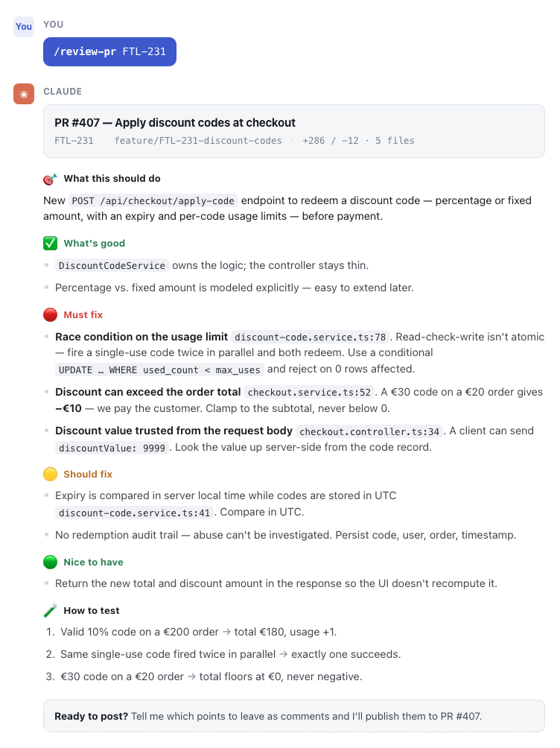Click the red circle beside Must fix

pos(50,315)
